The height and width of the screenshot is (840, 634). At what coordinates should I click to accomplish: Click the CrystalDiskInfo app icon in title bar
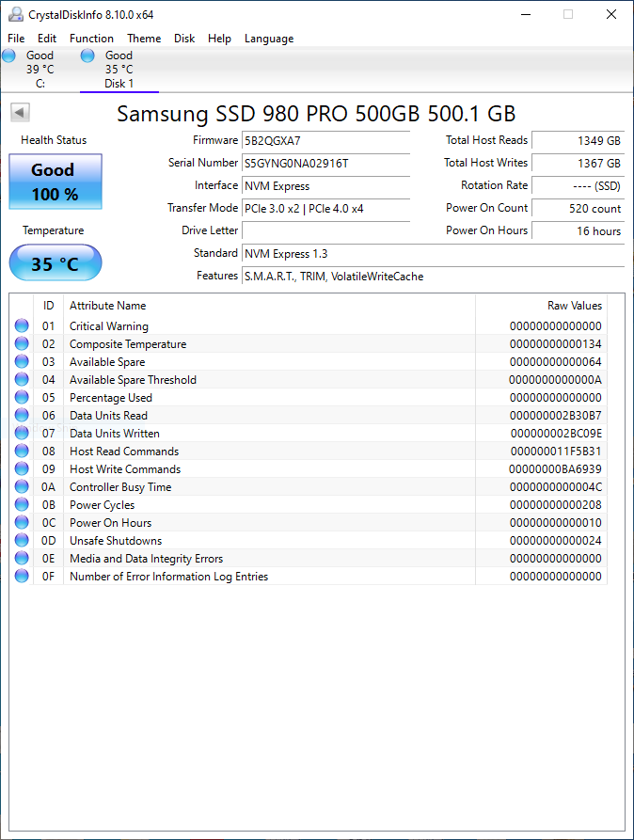coord(16,14)
